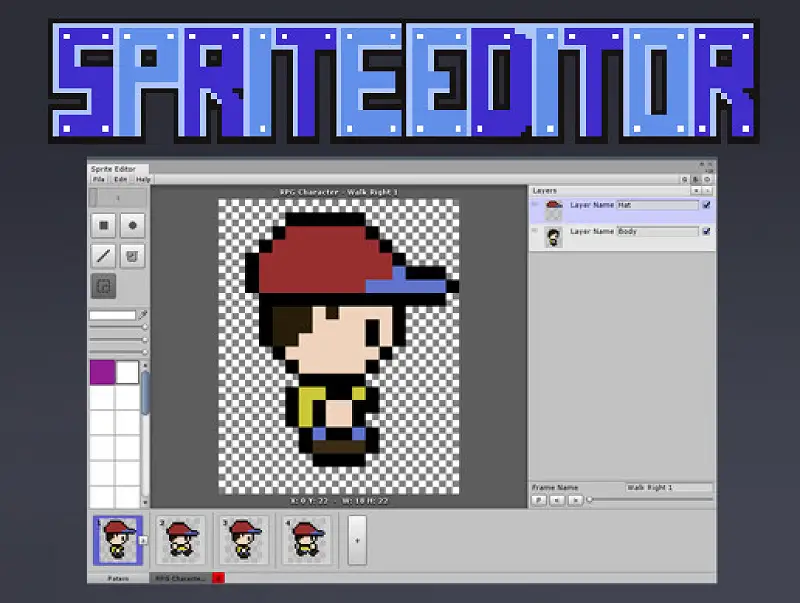Toggle visibility checkbox of Hat layer
Image resolution: width=800 pixels, height=603 pixels.
(707, 205)
